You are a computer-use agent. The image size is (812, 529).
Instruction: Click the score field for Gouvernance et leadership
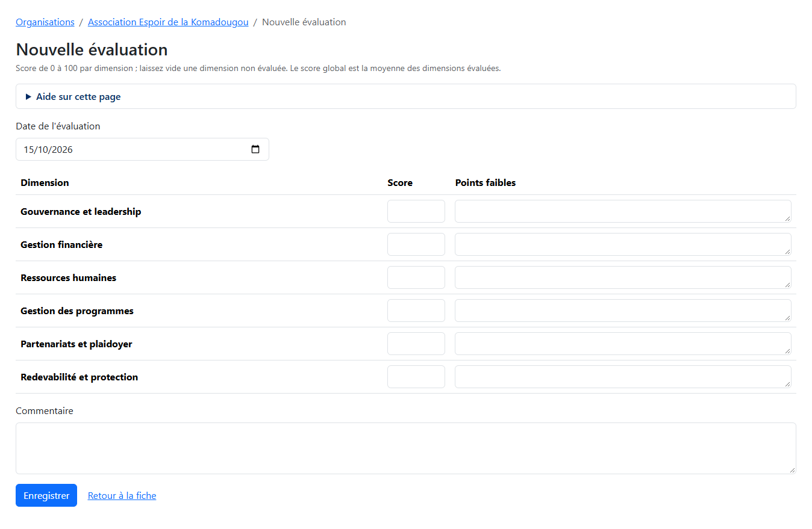tap(416, 211)
